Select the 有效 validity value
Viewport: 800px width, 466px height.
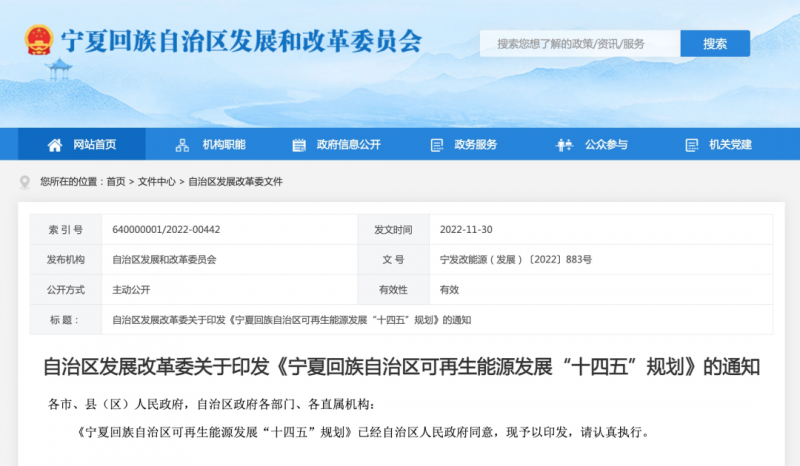(x=449, y=290)
